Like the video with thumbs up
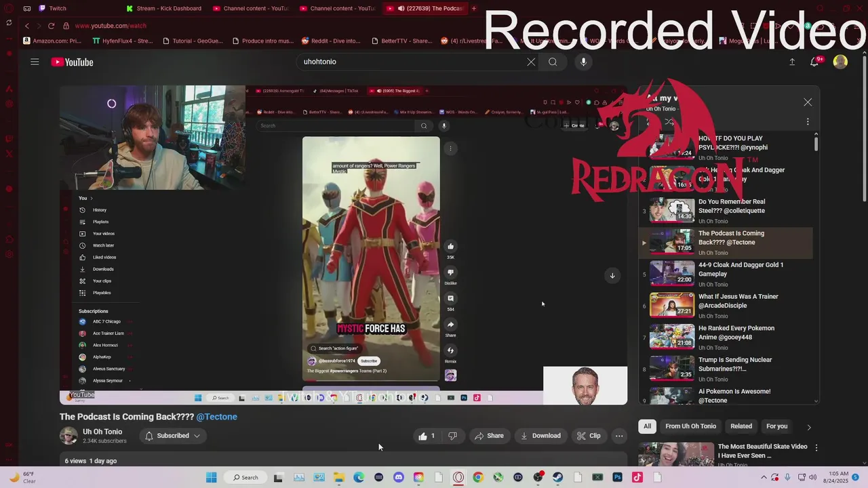 pos(427,436)
